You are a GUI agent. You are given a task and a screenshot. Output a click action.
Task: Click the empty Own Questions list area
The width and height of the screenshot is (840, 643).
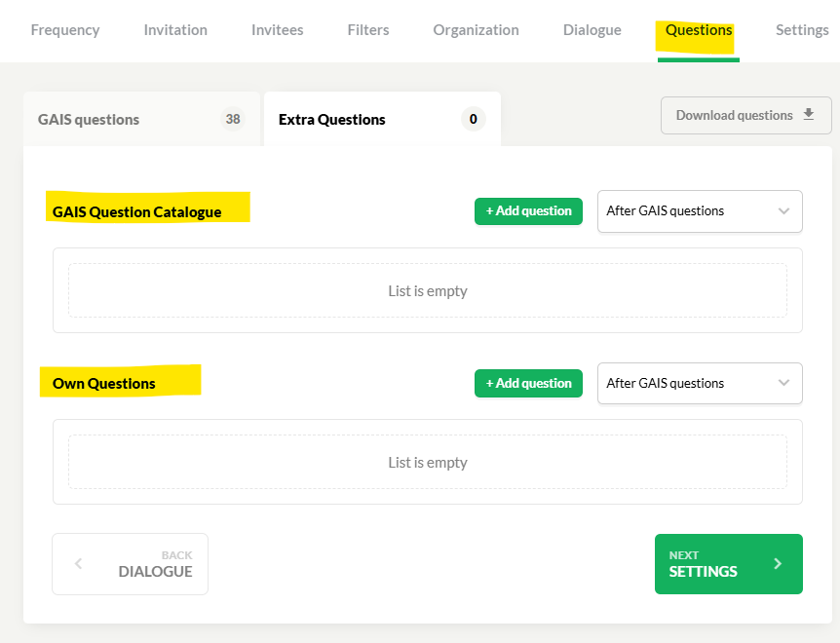point(428,462)
